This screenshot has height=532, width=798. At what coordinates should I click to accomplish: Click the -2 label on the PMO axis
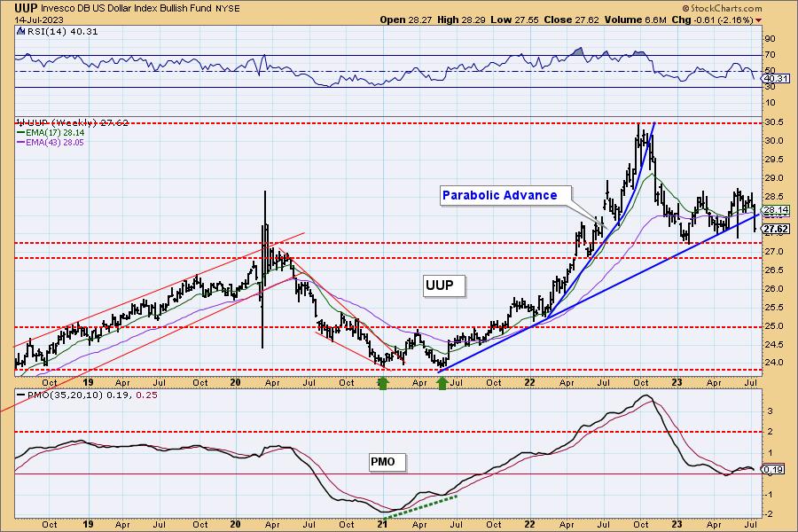tap(770, 514)
